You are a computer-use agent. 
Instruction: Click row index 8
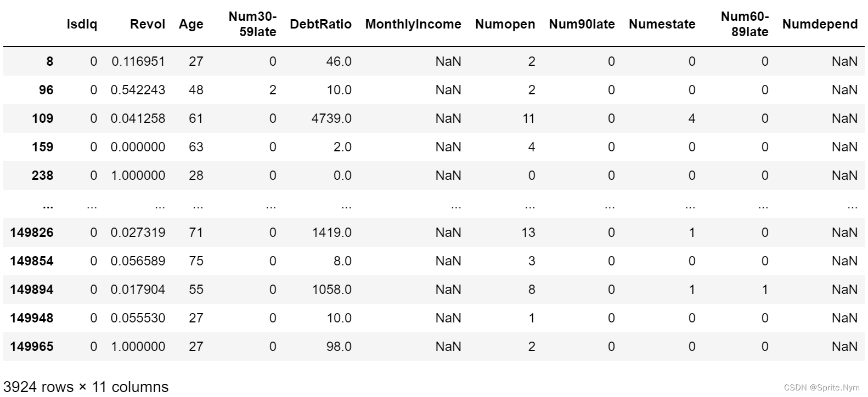coord(49,61)
